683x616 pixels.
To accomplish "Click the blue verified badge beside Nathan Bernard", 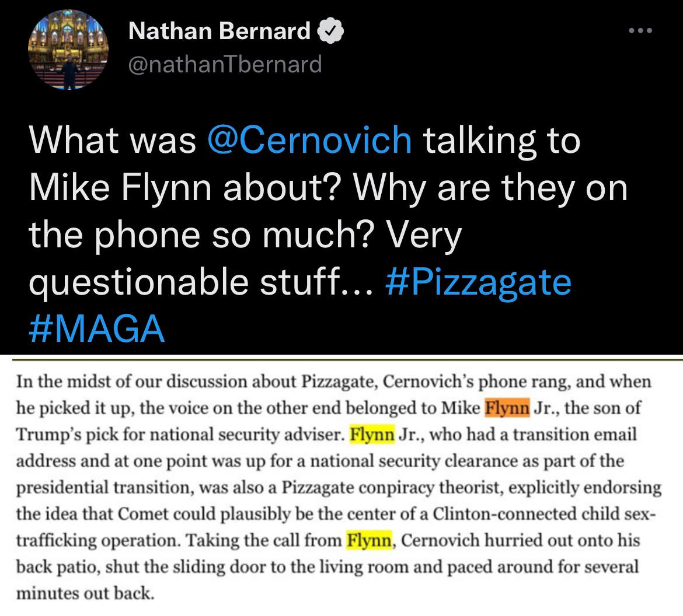I will [x=330, y=31].
